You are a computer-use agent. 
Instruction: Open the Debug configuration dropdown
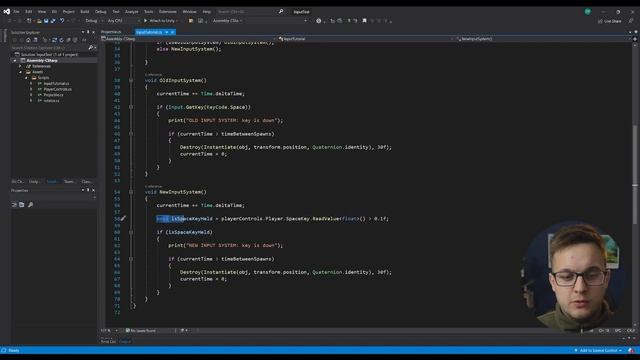(93, 21)
